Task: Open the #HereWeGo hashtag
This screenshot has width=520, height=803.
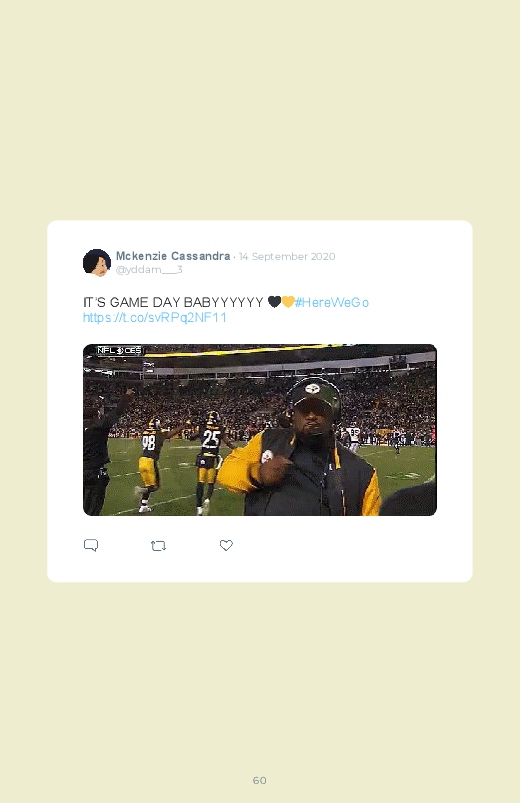Action: (x=331, y=303)
